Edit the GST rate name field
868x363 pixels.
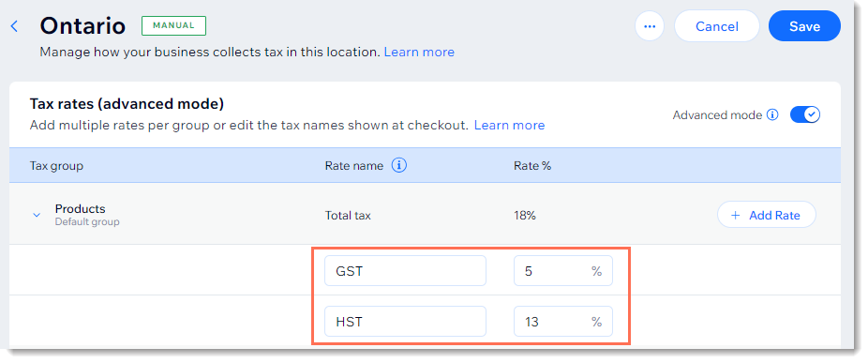click(405, 271)
